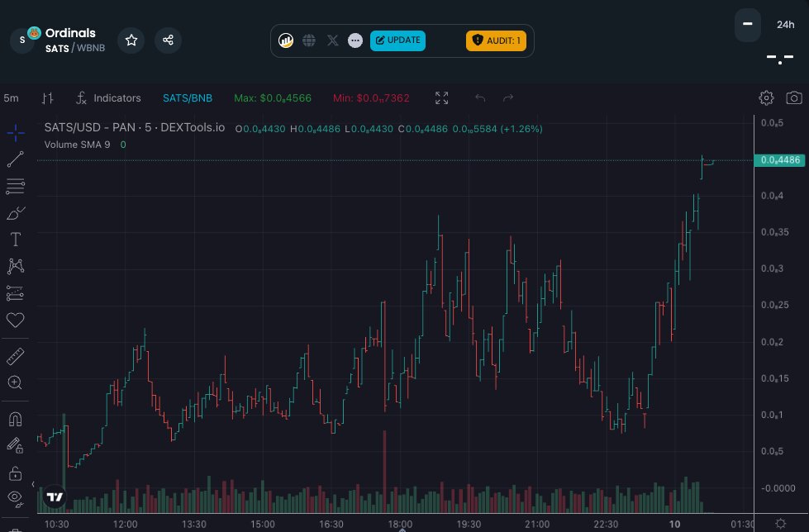The image size is (809, 532).
Task: Click the UPDATE button
Action: coord(397,40)
